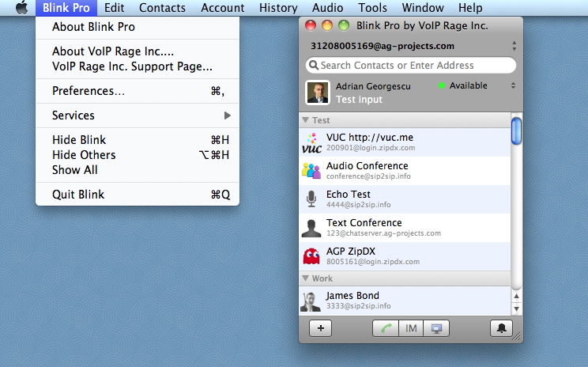
Task: Select the AGP ZipDX contact
Action: 405,256
